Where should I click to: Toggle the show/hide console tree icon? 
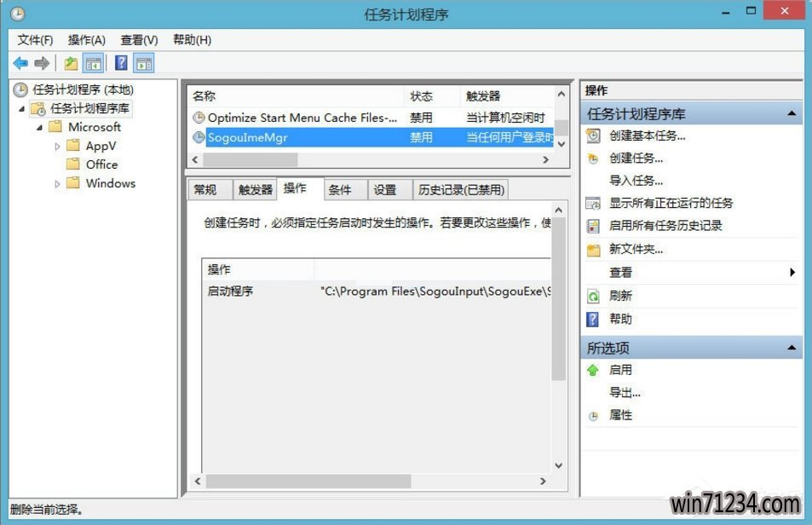pyautogui.click(x=93, y=63)
